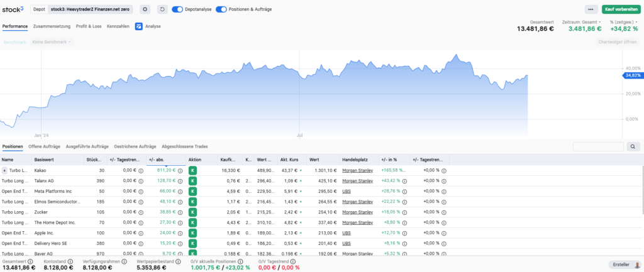Image resolution: width=644 pixels, height=272 pixels.
Task: Switch to the Performance tab
Action: pos(15,26)
